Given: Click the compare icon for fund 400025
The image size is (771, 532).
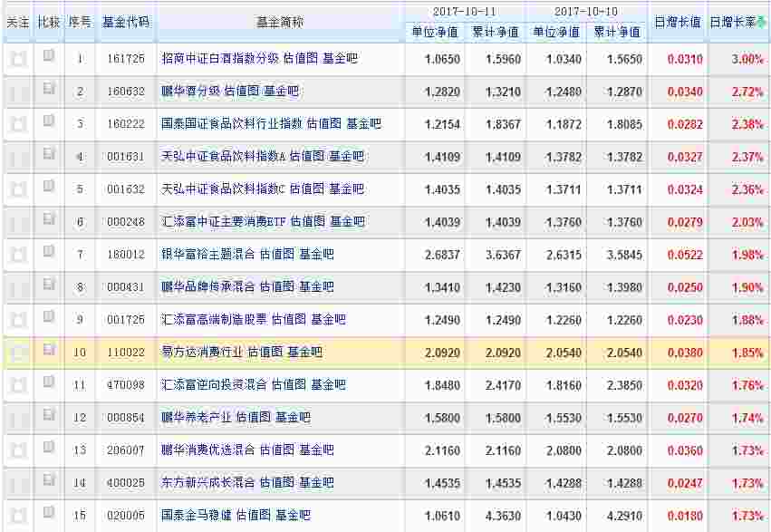Looking at the screenshot, I should pyautogui.click(x=49, y=480).
